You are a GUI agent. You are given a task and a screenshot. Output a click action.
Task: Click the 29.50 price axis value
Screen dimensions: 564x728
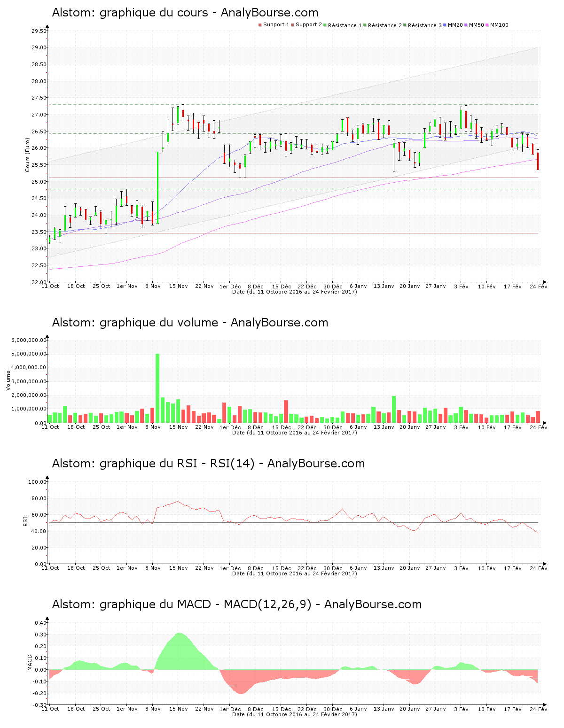pos(39,31)
